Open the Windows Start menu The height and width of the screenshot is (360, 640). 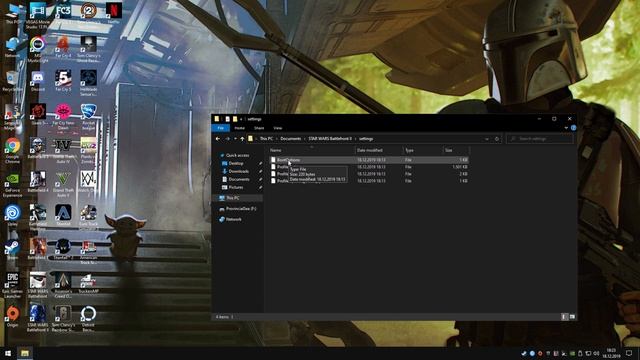coord(7,353)
